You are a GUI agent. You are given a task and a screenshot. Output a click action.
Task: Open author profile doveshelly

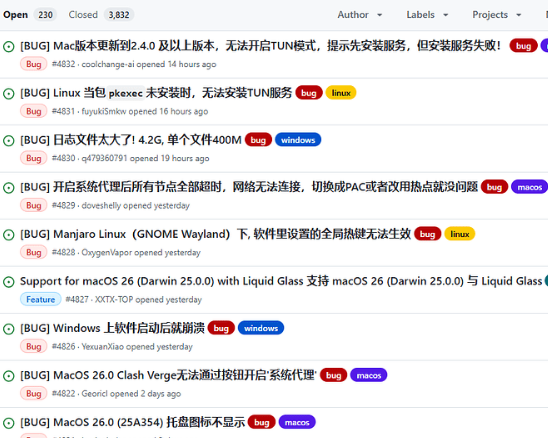[x=101, y=206]
